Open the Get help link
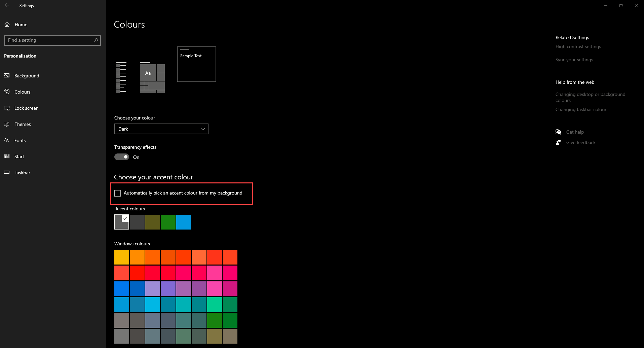Viewport: 644px width, 348px height. click(x=575, y=132)
